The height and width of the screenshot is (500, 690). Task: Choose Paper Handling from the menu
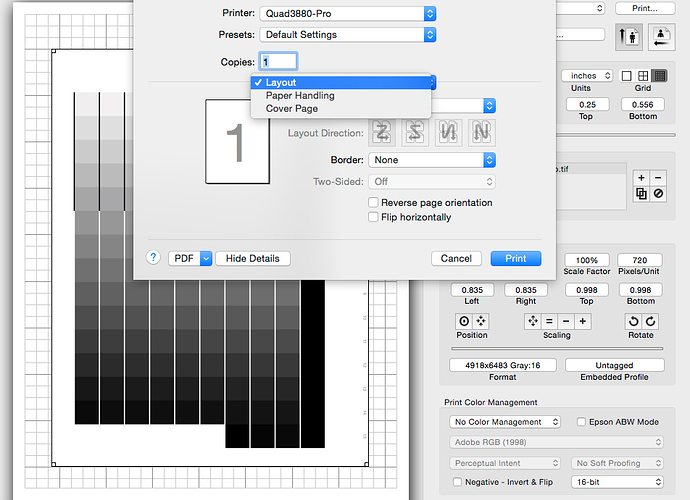click(x=300, y=96)
